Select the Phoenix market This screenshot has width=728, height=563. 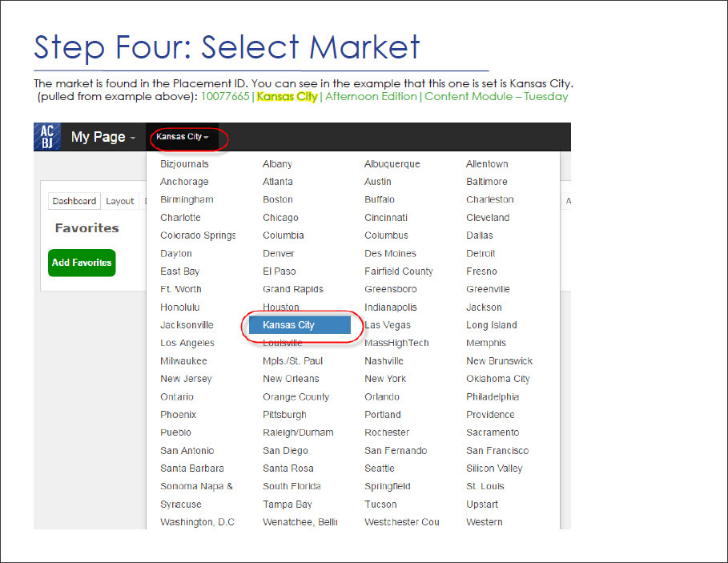pos(179,415)
